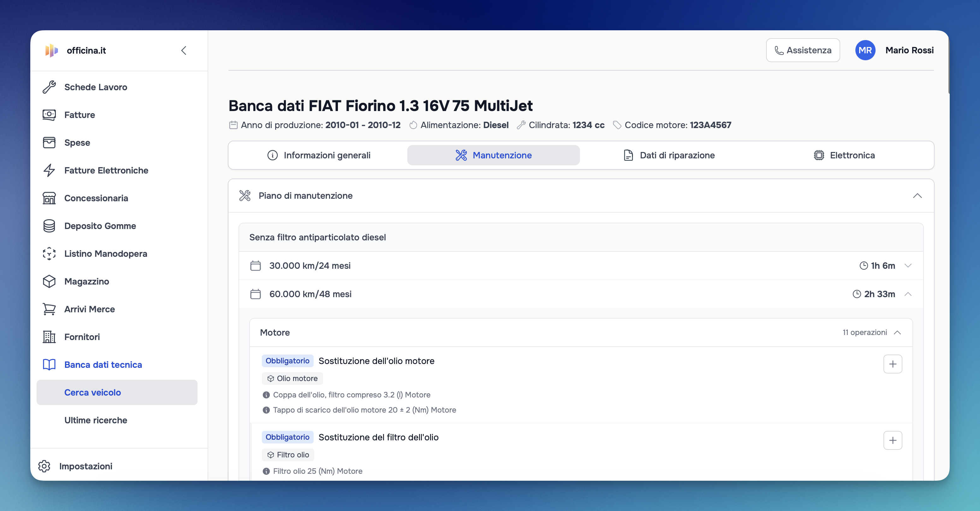Add Sostituzione dell'olio motore with plus button
Viewport: 980px width, 511px height.
(893, 364)
